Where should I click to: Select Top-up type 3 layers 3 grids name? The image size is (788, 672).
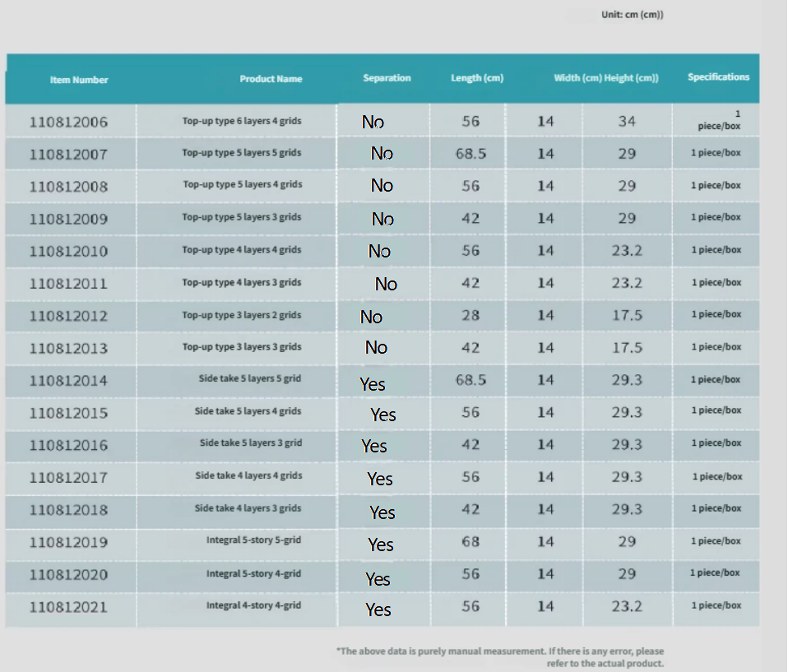click(242, 347)
